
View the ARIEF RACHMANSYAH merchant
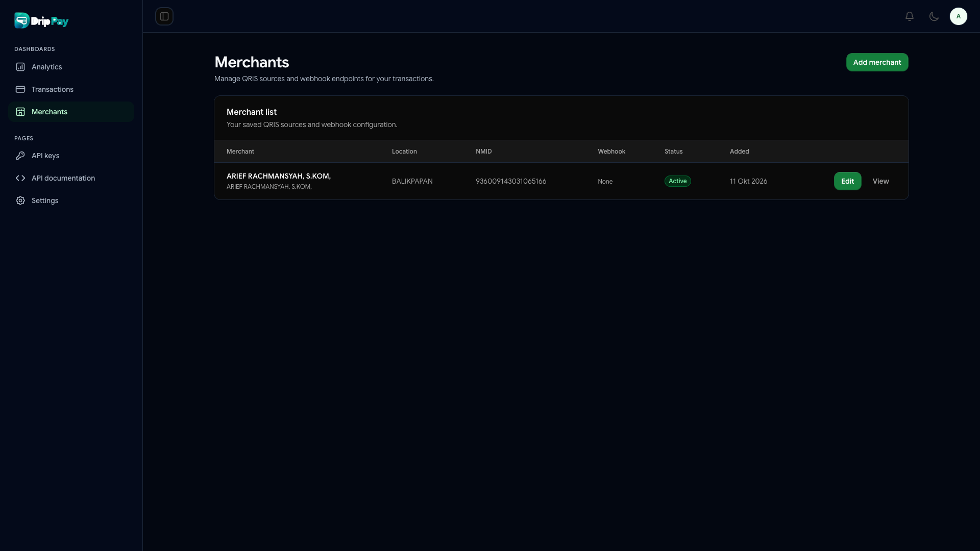pos(880,181)
